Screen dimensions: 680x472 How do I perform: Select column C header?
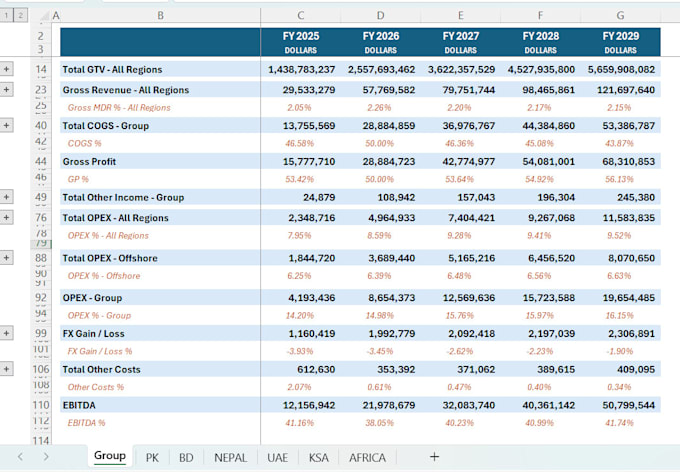point(301,16)
